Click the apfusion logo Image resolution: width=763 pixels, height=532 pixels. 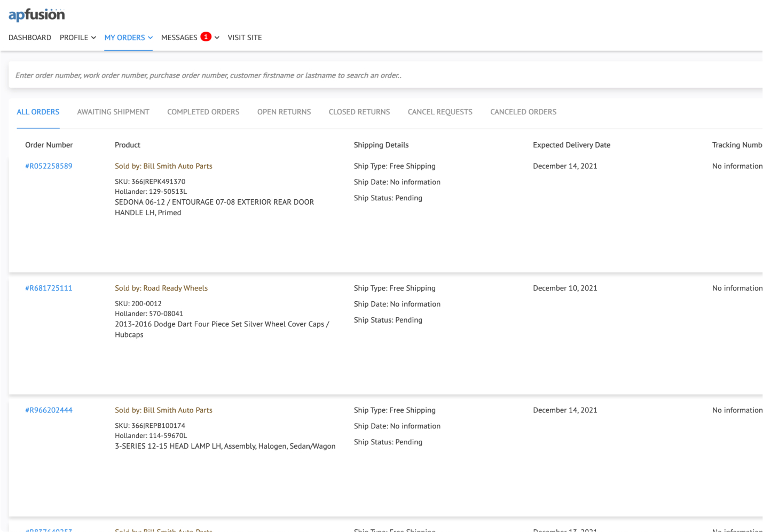click(x=36, y=15)
